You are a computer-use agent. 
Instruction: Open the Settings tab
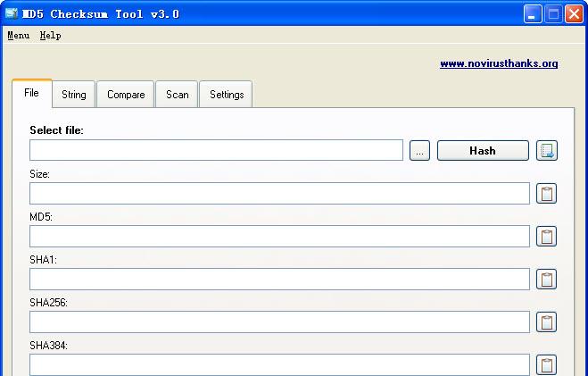227,94
